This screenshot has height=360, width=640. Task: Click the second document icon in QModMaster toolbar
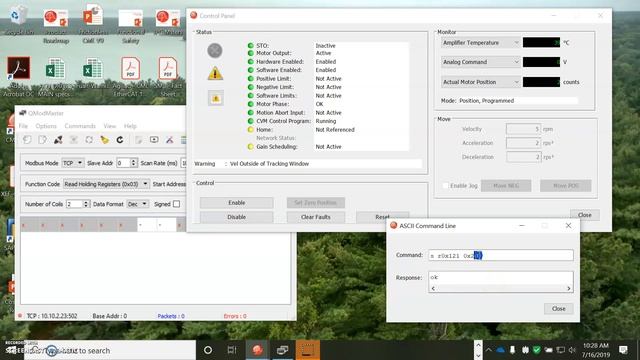[42, 140]
